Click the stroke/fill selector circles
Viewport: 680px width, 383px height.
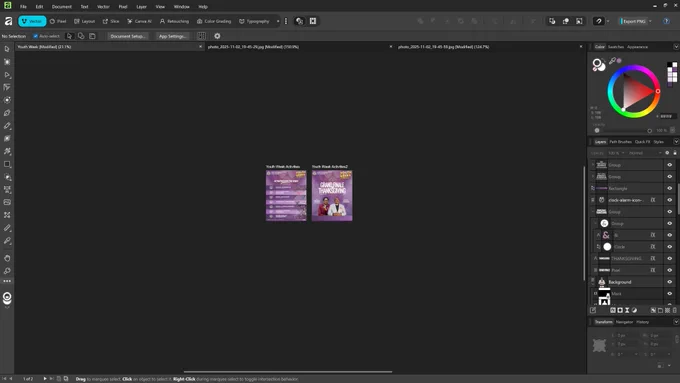click(x=598, y=65)
